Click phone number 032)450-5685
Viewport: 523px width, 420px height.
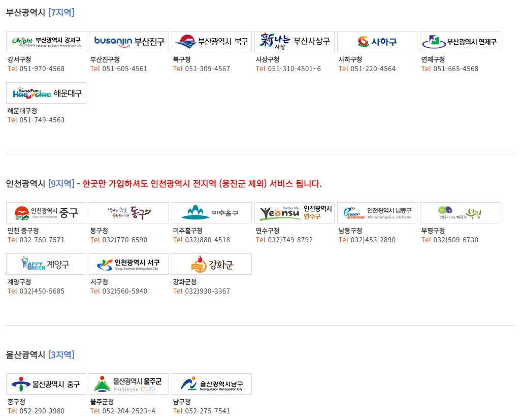click(x=42, y=291)
